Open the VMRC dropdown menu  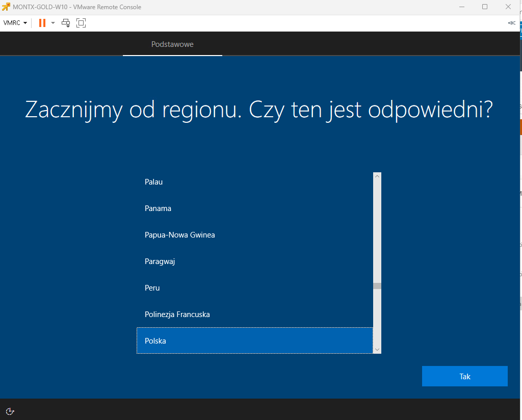tap(15, 23)
